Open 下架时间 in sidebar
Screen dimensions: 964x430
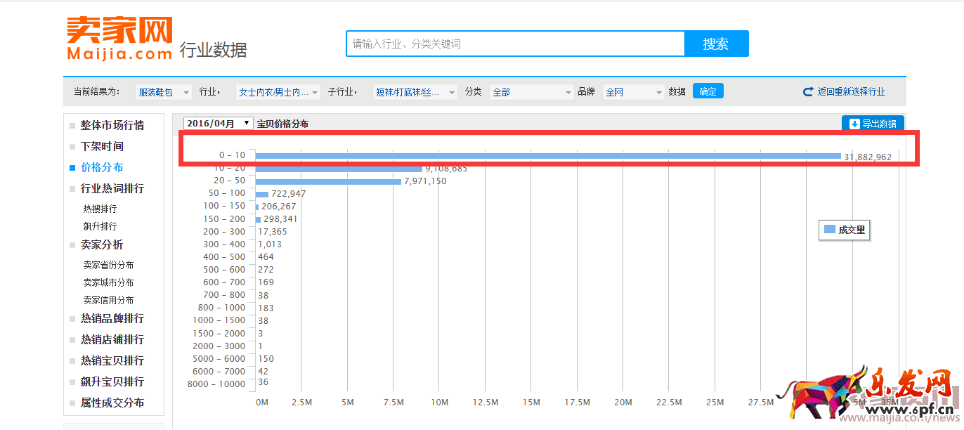pos(102,146)
